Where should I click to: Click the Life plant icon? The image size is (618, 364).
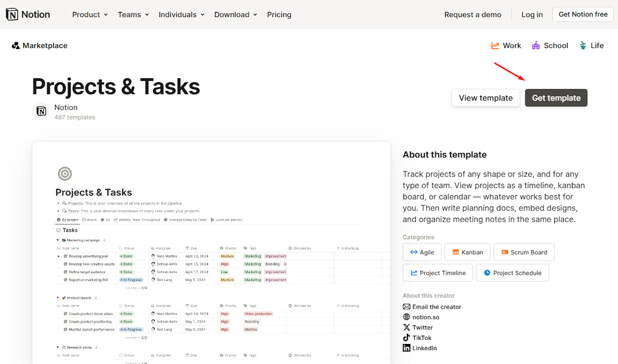pyautogui.click(x=583, y=45)
